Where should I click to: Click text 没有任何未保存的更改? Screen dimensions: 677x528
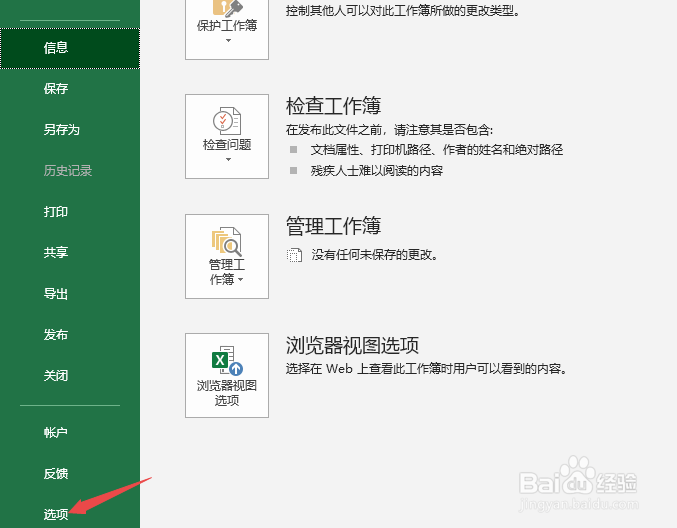pos(375,255)
